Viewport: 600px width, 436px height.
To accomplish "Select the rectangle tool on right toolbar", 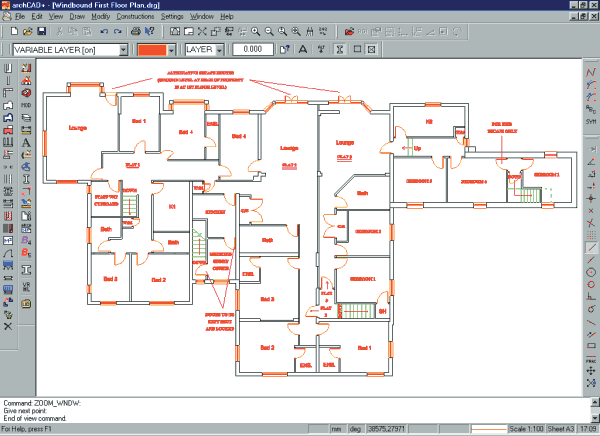I will point(591,344).
